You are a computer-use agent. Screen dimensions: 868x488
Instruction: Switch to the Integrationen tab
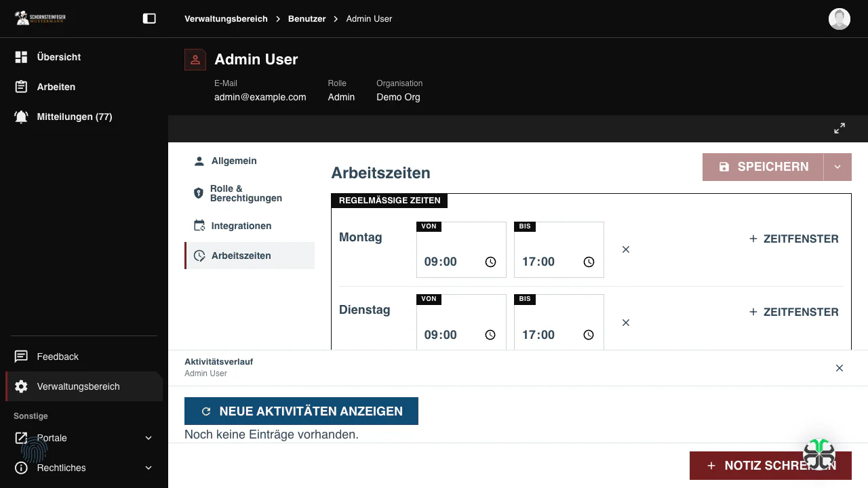pos(250,226)
